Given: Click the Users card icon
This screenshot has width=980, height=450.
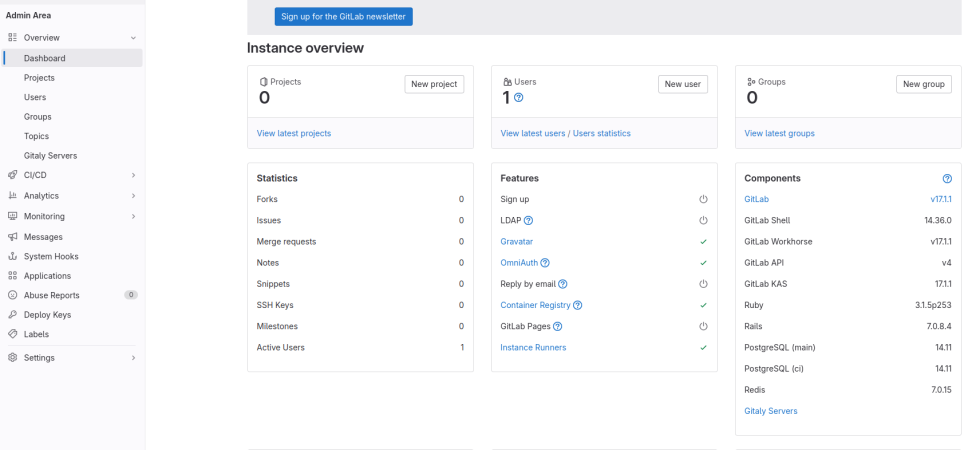Looking at the screenshot, I should coord(507,82).
